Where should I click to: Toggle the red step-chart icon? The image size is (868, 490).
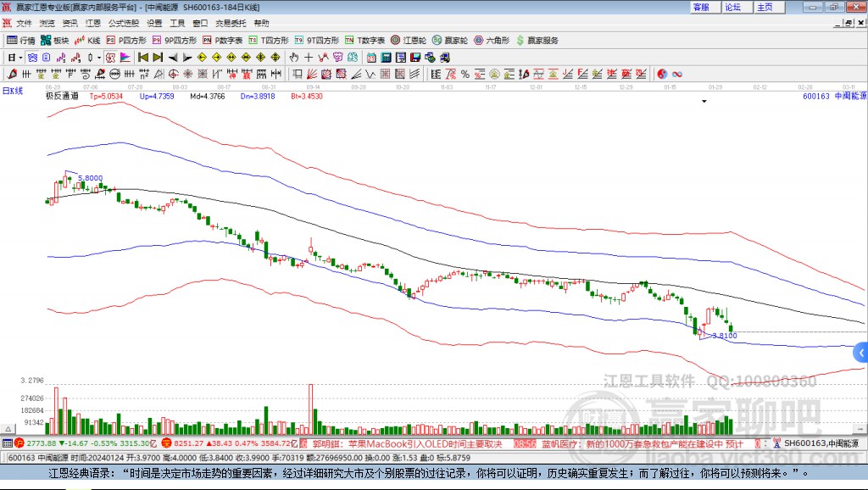coord(75,58)
